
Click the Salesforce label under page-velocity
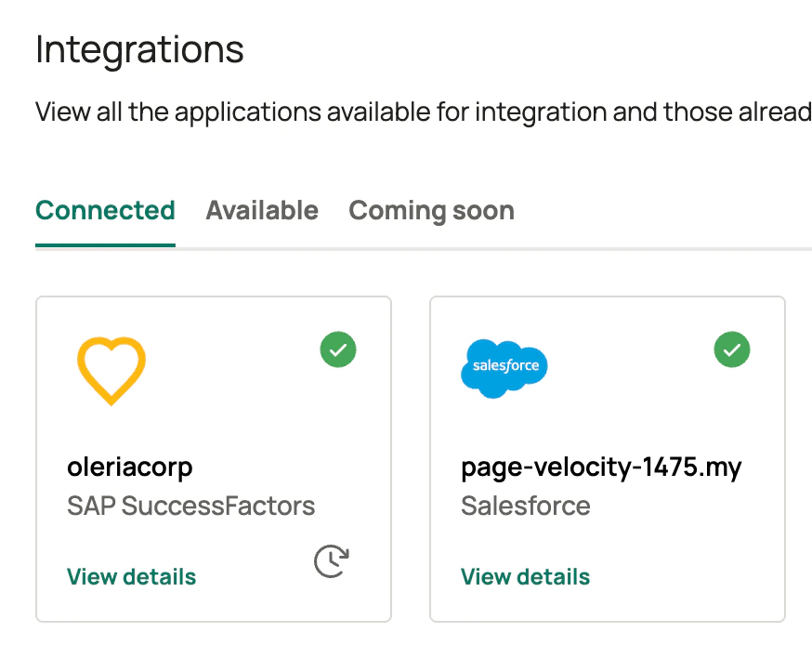click(x=526, y=506)
